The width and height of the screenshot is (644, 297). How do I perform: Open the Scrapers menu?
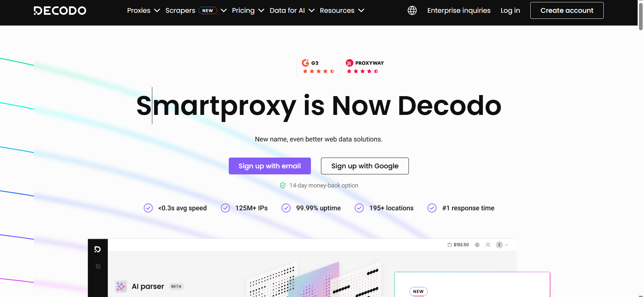coord(180,10)
